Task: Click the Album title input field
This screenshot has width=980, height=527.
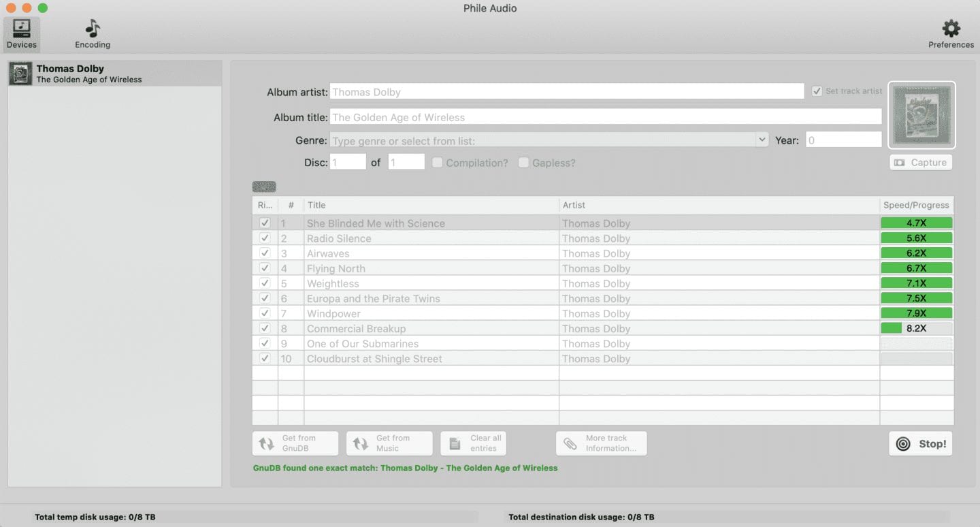Action: coord(605,117)
